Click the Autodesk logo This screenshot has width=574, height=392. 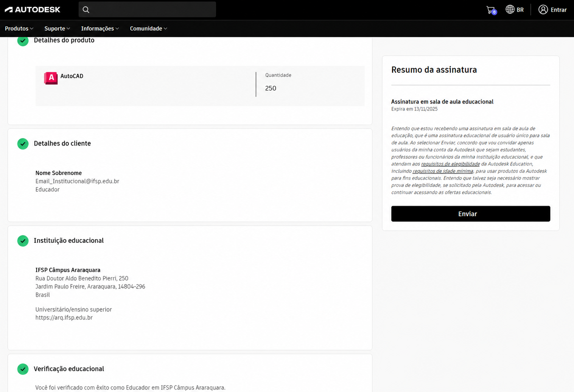(33, 9)
